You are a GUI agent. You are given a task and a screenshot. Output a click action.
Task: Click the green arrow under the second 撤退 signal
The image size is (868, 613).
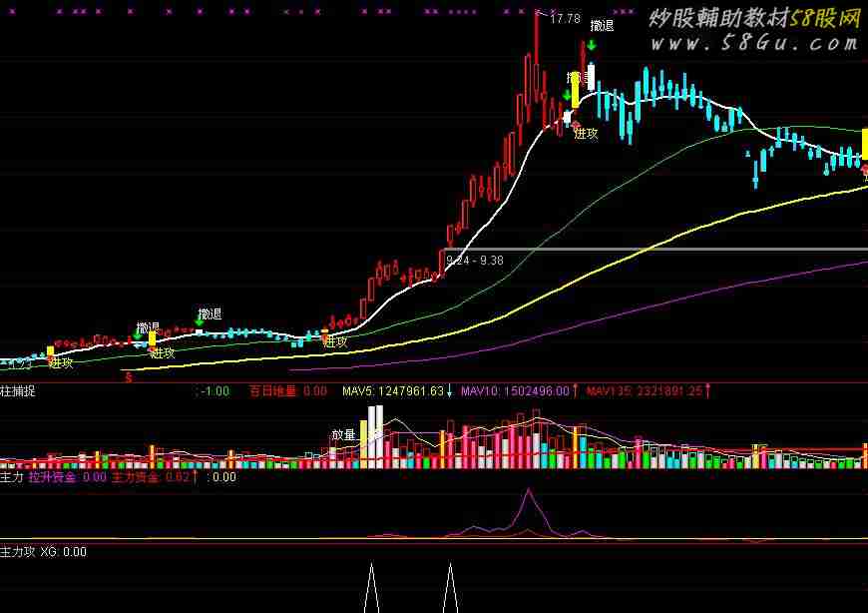pyautogui.click(x=200, y=321)
